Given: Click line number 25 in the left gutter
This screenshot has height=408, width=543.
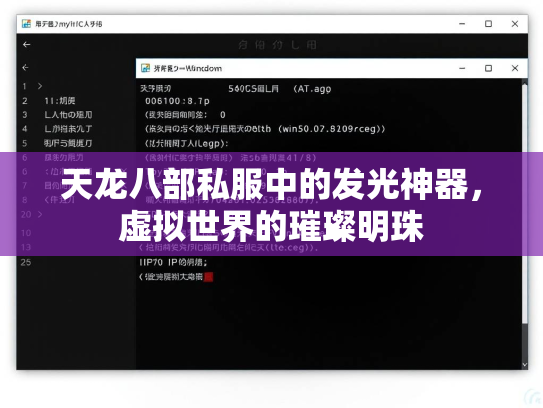Looking at the screenshot, I should 26,262.
